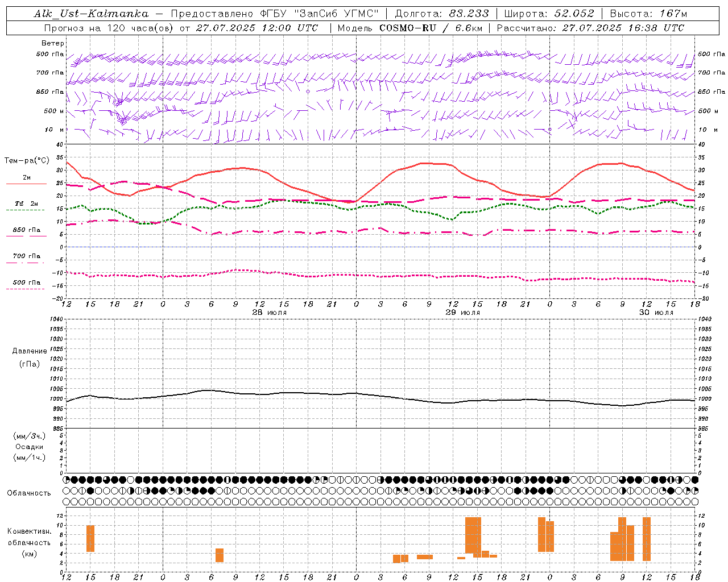Click the 29 июля date label
The height and width of the screenshot is (582, 728).
coord(462,313)
